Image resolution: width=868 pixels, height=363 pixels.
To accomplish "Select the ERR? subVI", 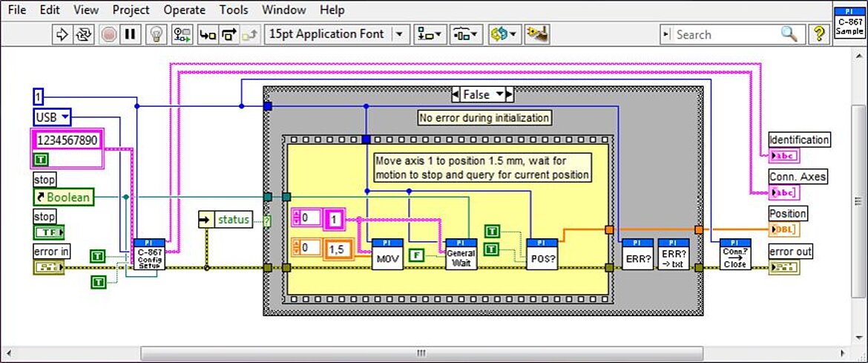I will (x=638, y=255).
